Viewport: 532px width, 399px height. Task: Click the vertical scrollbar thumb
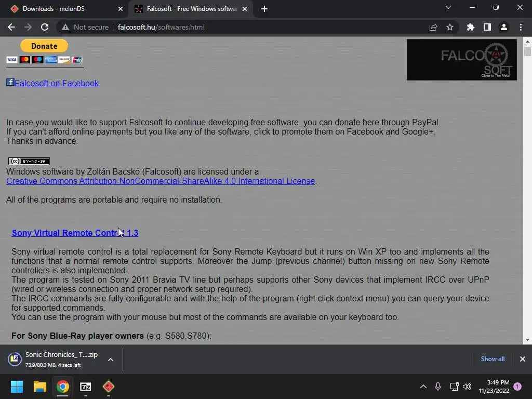pos(527,51)
